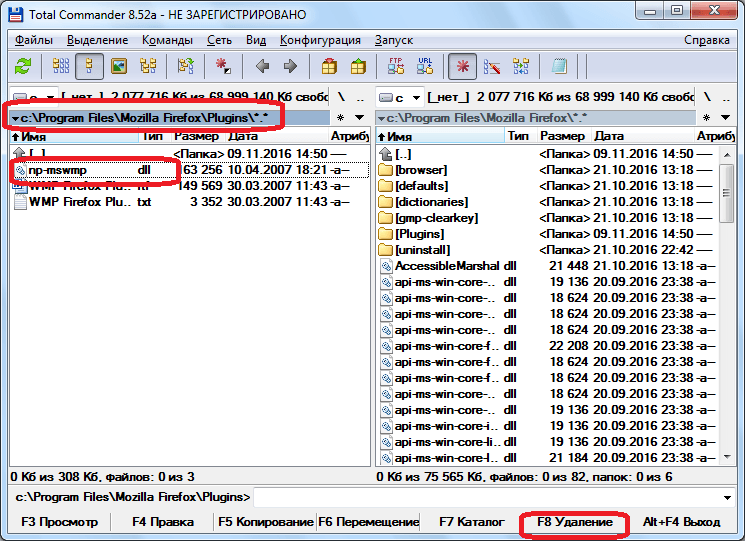Click the pack files gift-box icon
Screen dimensions: 745x541
pos(329,67)
